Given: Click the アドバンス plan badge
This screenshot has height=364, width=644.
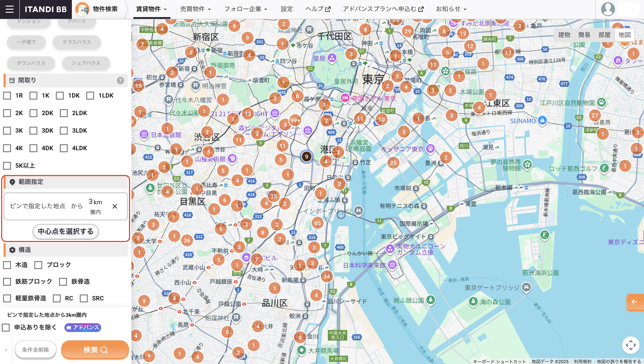Looking at the screenshot, I should [83, 327].
